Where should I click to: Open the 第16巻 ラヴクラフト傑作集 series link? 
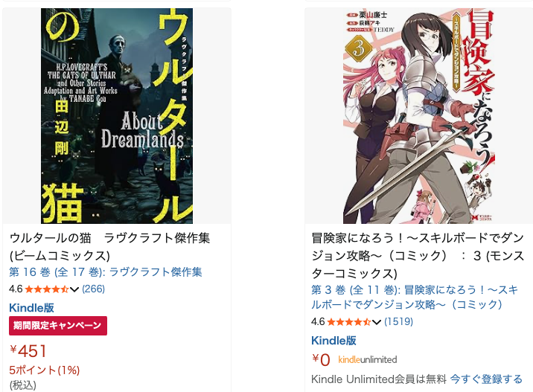tap(106, 272)
